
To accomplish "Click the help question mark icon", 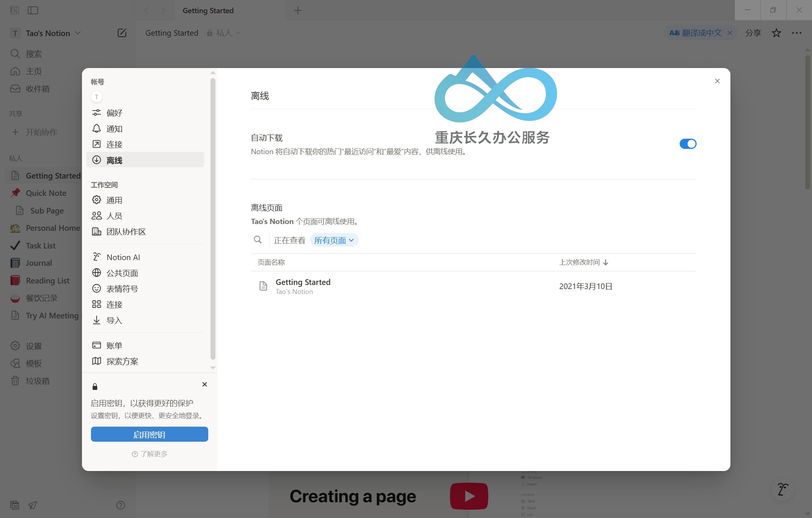I will coord(121,505).
